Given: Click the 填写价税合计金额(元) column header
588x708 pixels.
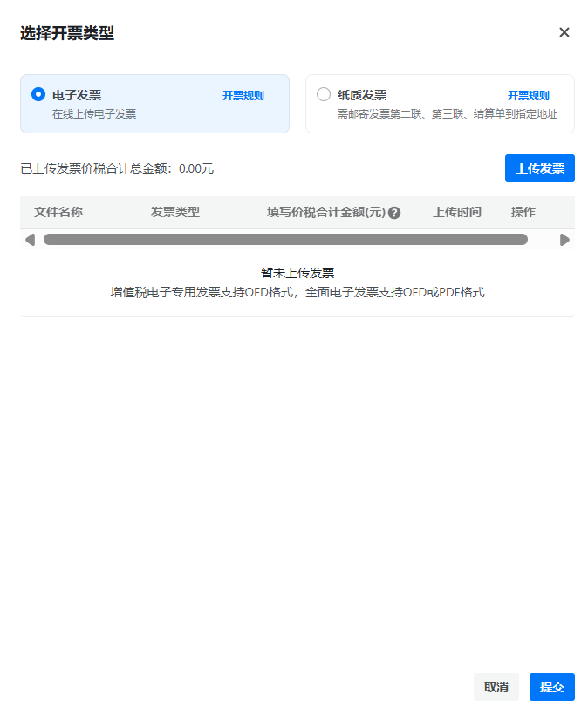Looking at the screenshot, I should click(325, 212).
